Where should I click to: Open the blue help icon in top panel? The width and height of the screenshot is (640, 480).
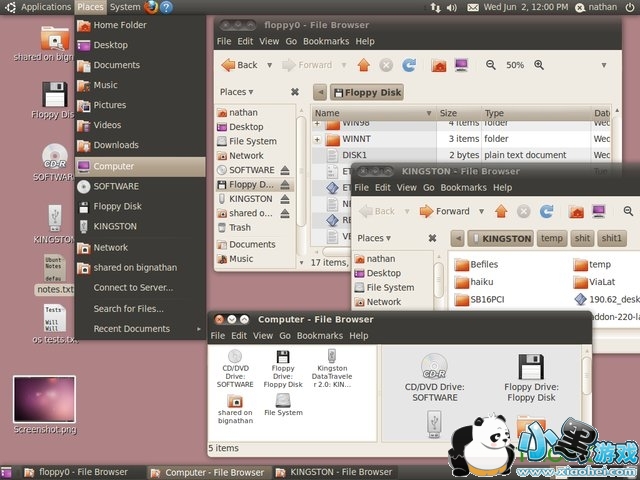(167, 7)
